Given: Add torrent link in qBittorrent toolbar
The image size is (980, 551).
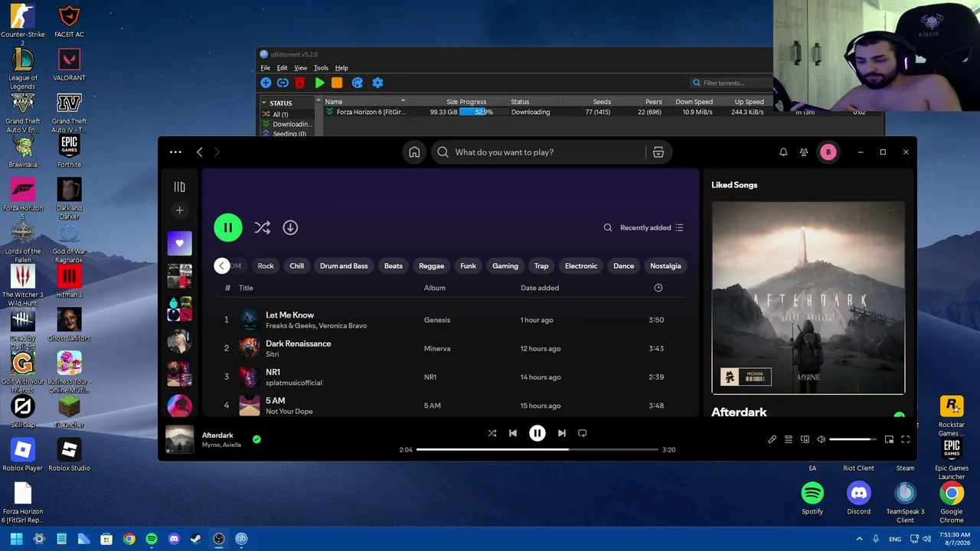Looking at the screenshot, I should point(283,83).
